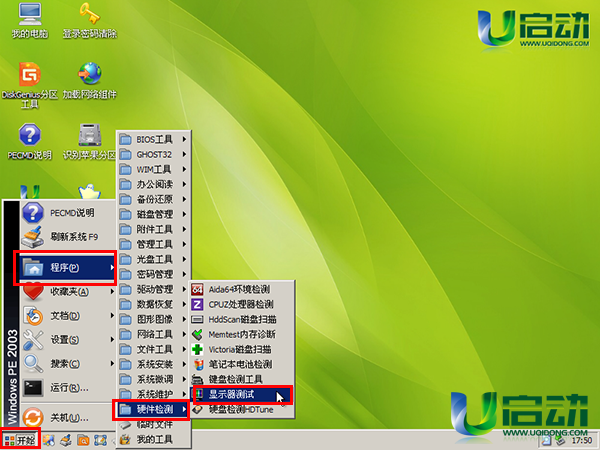Image resolution: width=600 pixels, height=450 pixels.
Task: Launch 硬盘检测HDTune tool
Action: point(242,409)
